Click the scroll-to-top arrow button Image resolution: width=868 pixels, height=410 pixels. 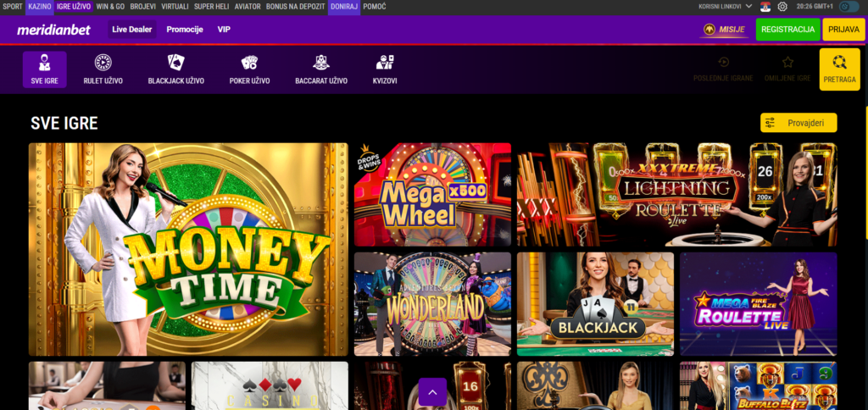click(x=432, y=392)
